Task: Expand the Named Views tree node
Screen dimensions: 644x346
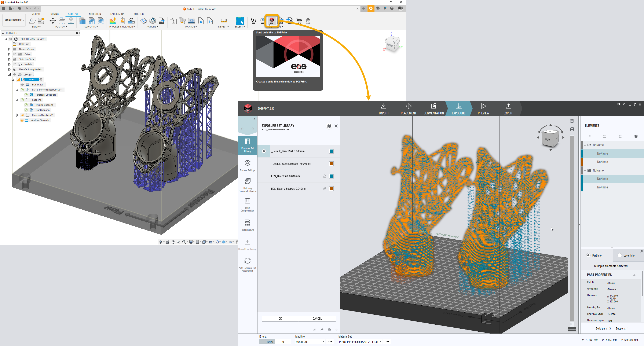Action: click(x=9, y=49)
